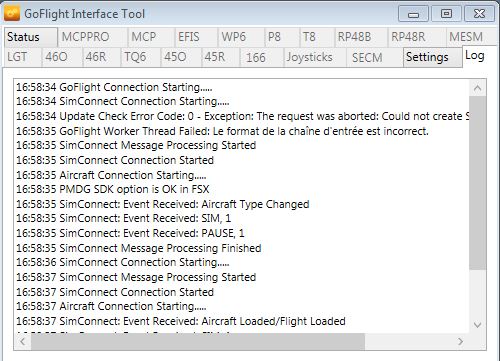Screen dimensions: 500x361
Task: Switch to the Status tab
Action: click(x=31, y=37)
